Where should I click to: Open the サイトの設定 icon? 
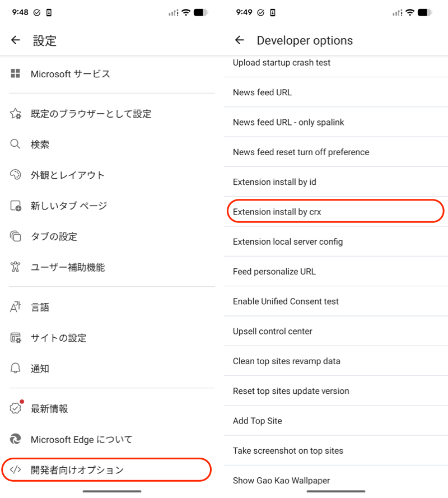15,338
